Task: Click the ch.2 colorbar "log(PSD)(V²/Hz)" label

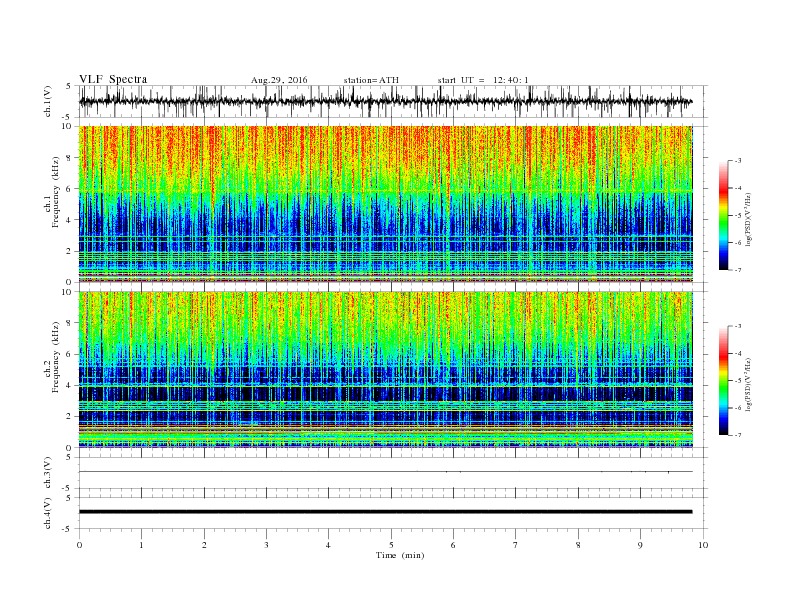Action: (x=749, y=384)
